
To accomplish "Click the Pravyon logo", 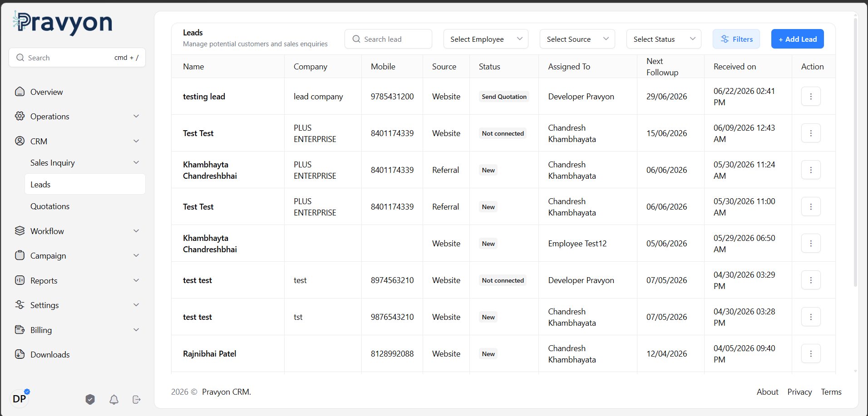I will 63,23.
